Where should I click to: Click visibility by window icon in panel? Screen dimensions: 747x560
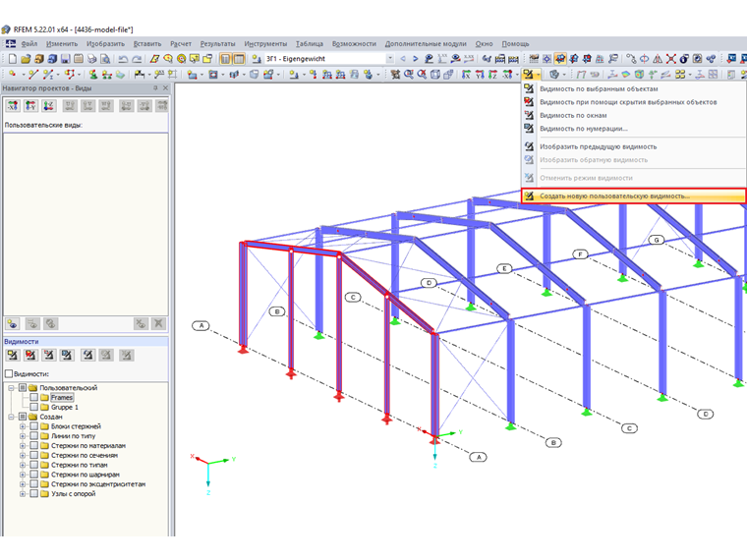point(49,355)
